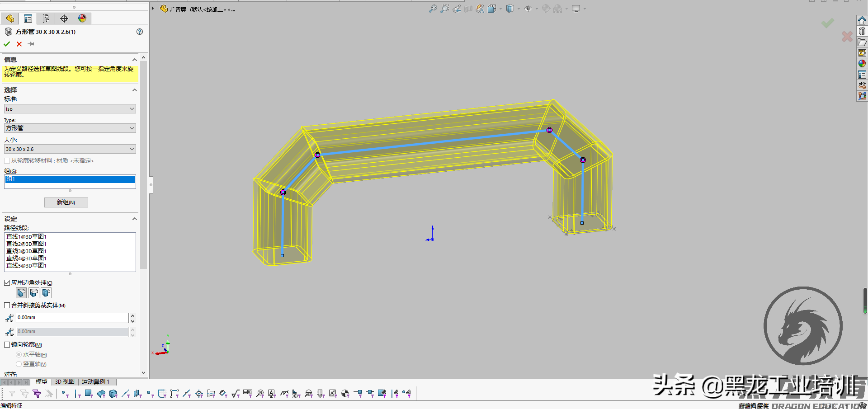The height and width of the screenshot is (409, 868).
Task: Open the Section View tool
Action: [468, 9]
